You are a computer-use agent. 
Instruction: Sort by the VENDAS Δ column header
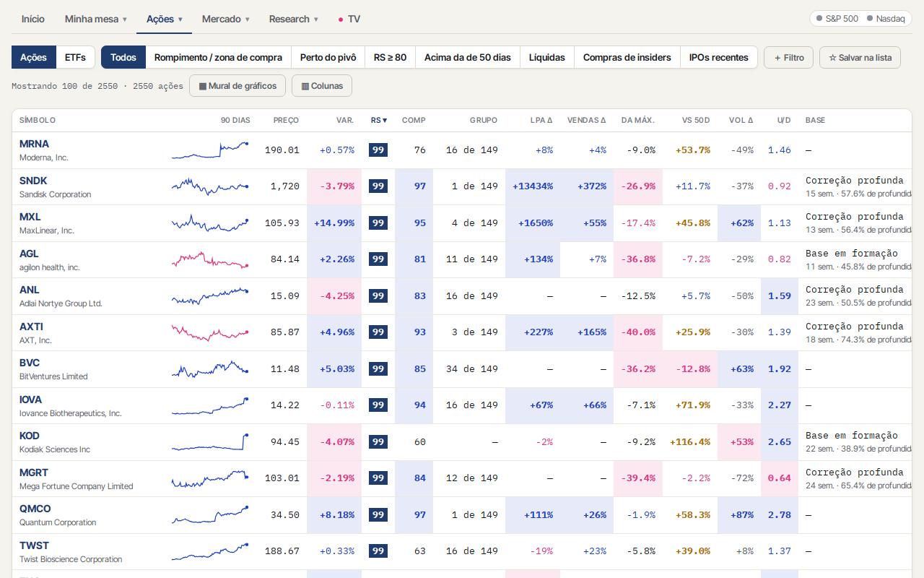point(586,120)
